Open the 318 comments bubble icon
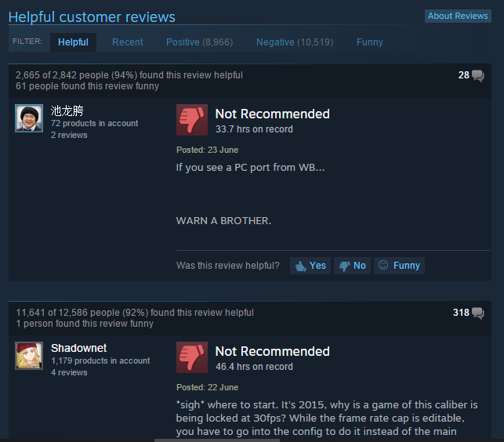This screenshot has height=442, width=504. point(478,313)
